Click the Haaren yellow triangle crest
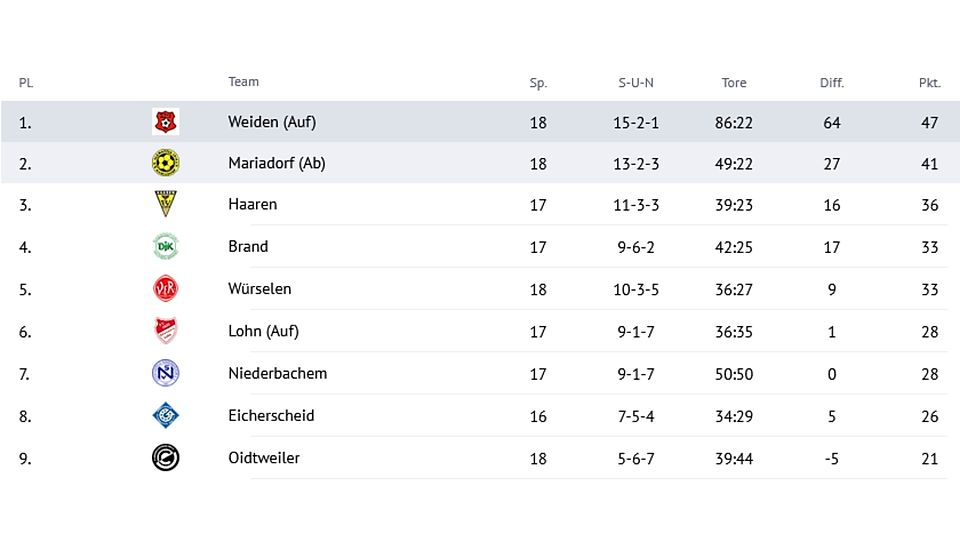Viewport: 960px width, 540px height. (165, 204)
